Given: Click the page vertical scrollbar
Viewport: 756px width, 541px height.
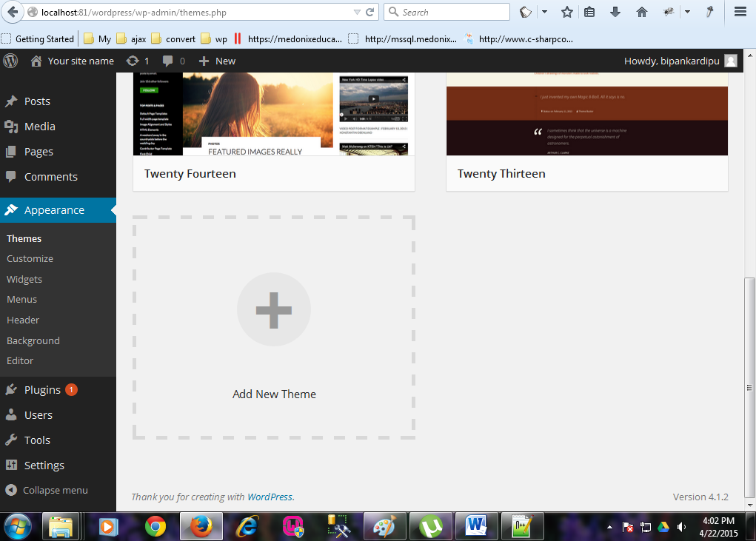Looking at the screenshot, I should (x=749, y=387).
